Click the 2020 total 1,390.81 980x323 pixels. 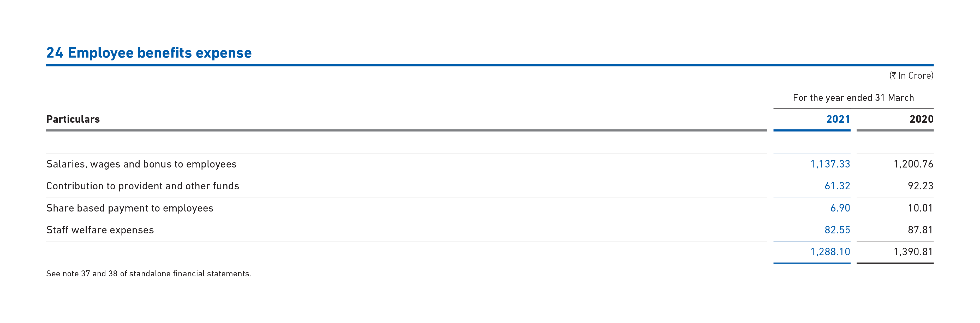click(913, 252)
